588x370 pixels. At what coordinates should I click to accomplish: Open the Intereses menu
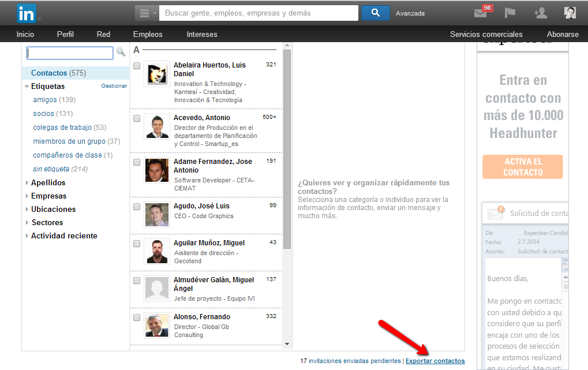coord(202,34)
